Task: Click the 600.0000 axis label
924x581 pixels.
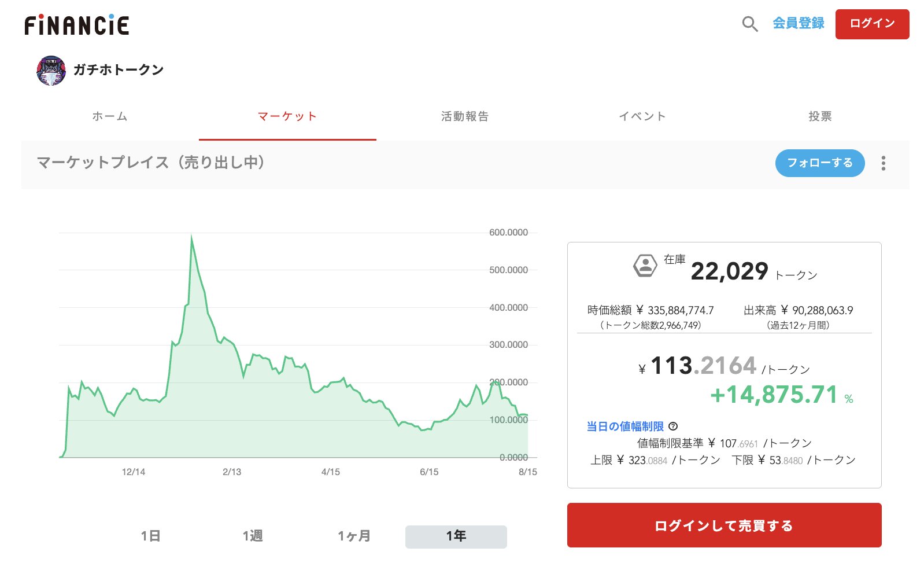Action: 509,233
